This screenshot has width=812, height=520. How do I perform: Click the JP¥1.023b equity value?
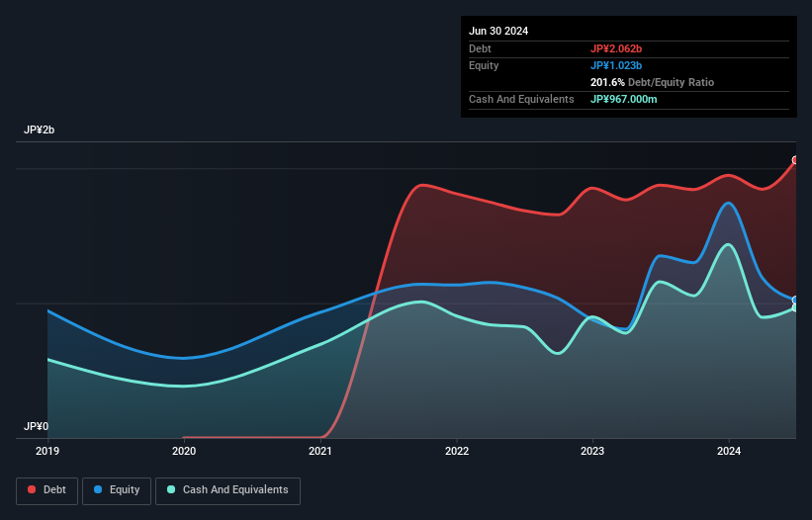pos(616,65)
